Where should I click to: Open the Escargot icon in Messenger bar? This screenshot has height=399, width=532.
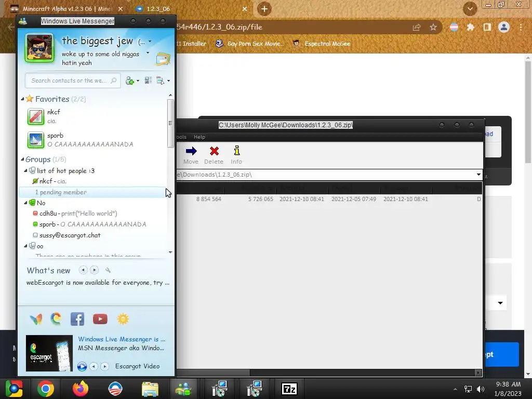(x=56, y=319)
